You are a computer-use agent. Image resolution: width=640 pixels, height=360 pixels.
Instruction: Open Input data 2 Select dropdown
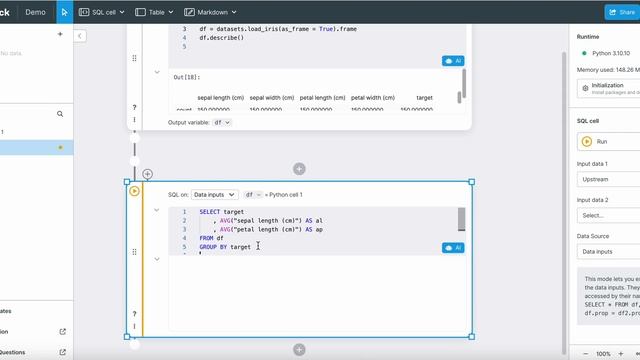[x=609, y=216]
